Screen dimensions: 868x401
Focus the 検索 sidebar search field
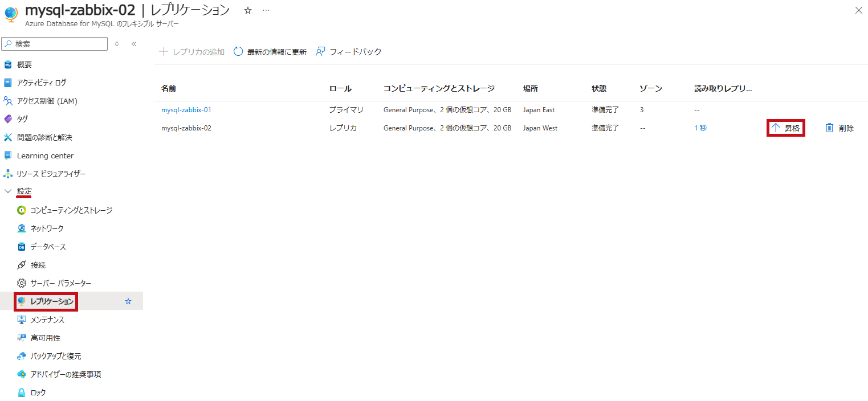pos(55,44)
